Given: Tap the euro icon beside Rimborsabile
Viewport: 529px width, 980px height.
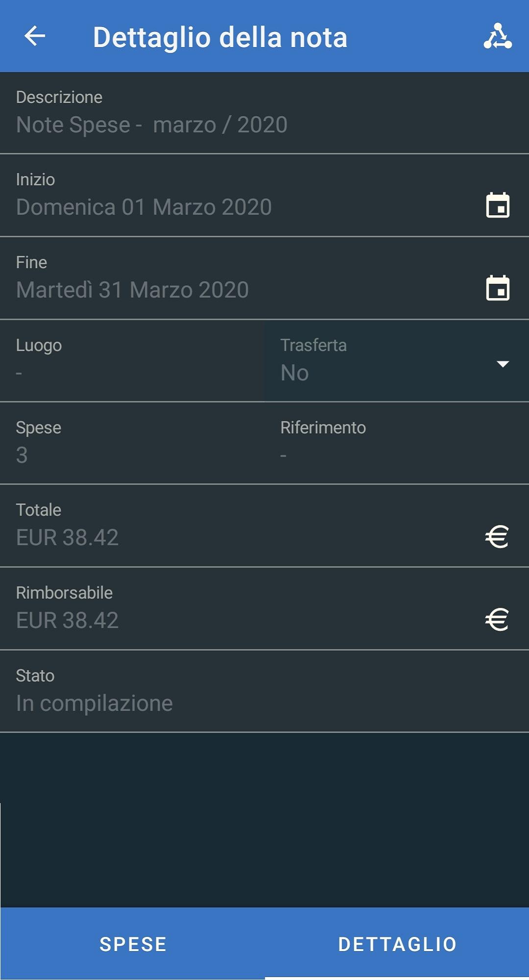Looking at the screenshot, I should tap(497, 619).
